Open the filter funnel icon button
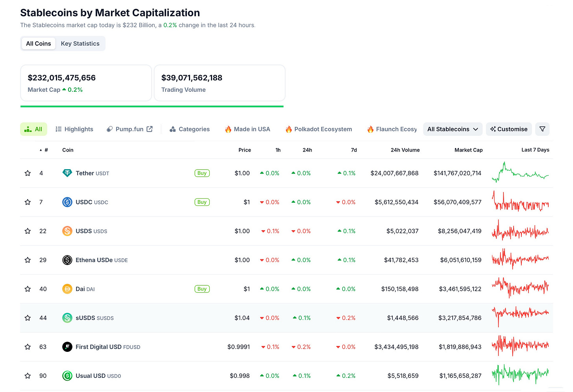The width and height of the screenshot is (573, 392). click(542, 129)
